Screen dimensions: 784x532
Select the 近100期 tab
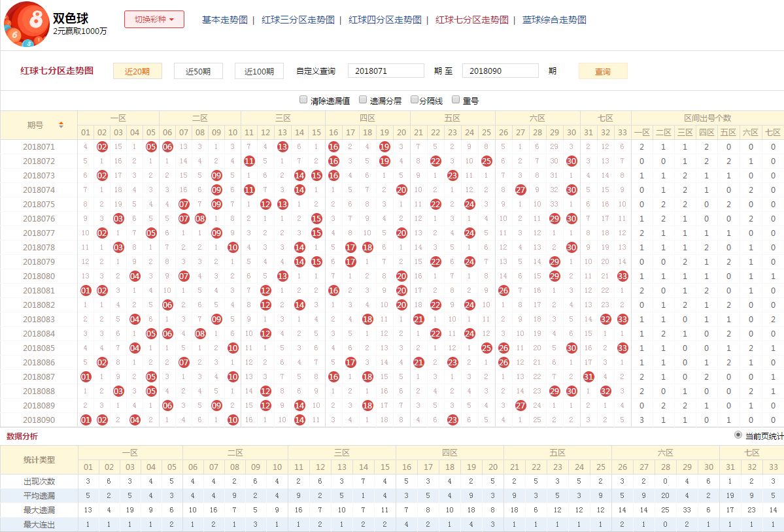[x=259, y=71]
